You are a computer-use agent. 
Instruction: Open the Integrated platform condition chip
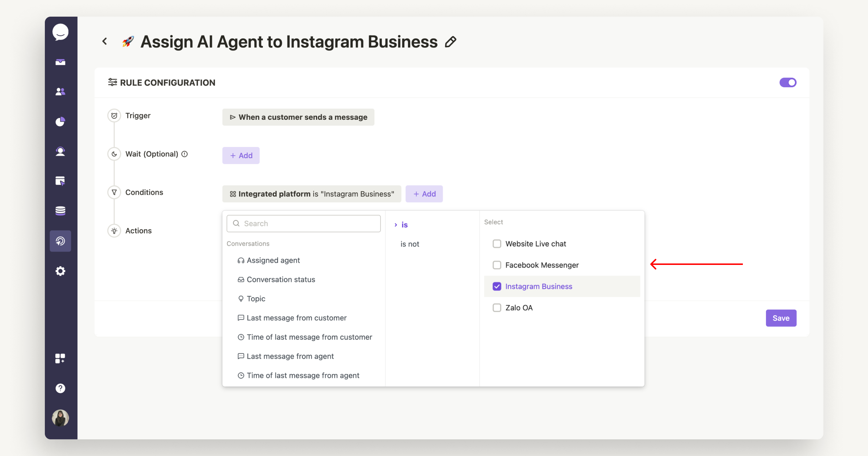pyautogui.click(x=312, y=194)
